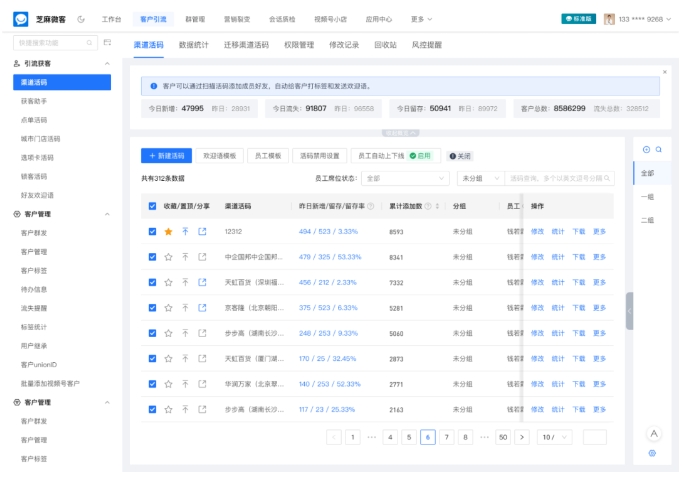Uncheck the 12312 row checkbox
Image resolution: width=686 pixels, height=484 pixels.
coord(152,231)
